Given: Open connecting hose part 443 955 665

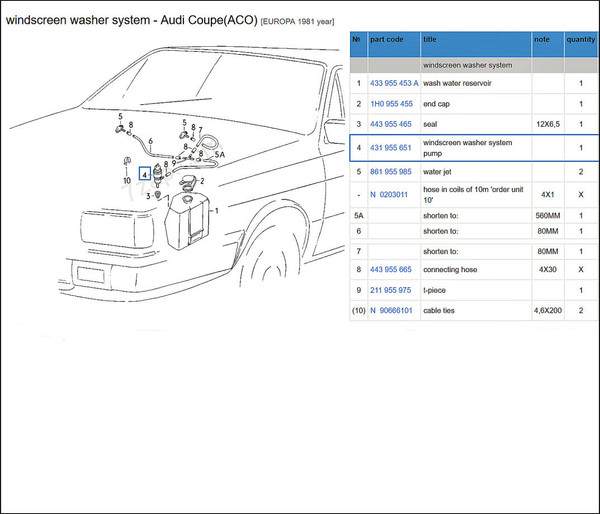Looking at the screenshot, I should (389, 269).
